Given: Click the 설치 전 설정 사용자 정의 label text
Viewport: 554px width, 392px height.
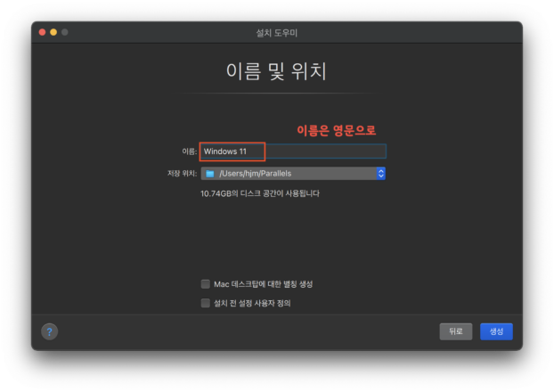Looking at the screenshot, I should pos(252,303).
